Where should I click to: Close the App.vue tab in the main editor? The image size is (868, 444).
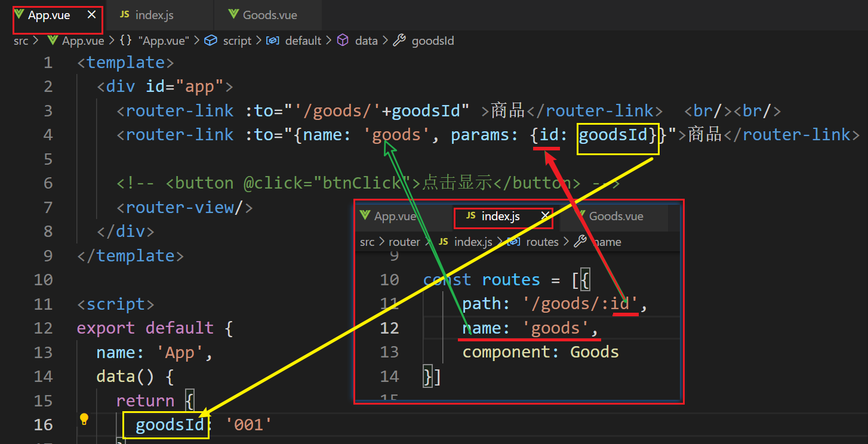[91, 15]
